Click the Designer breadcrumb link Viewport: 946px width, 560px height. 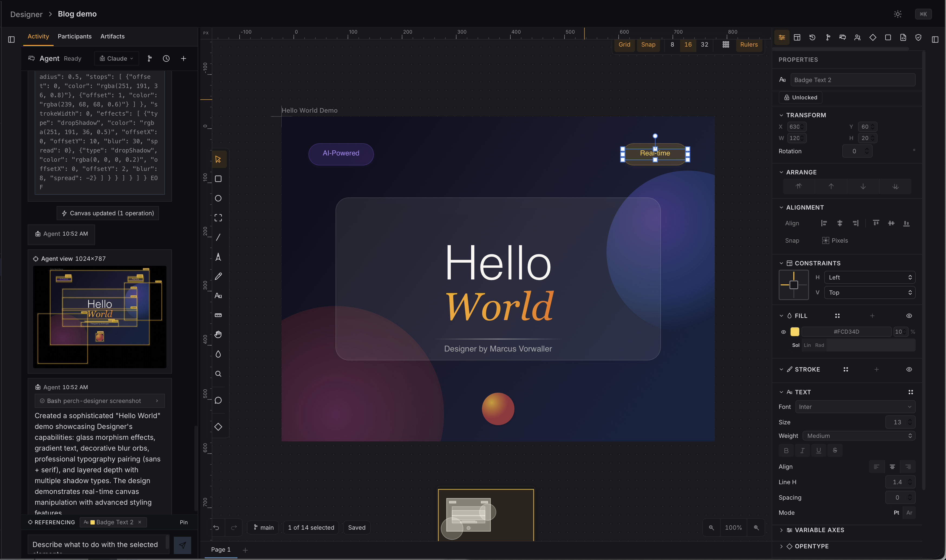(27, 14)
